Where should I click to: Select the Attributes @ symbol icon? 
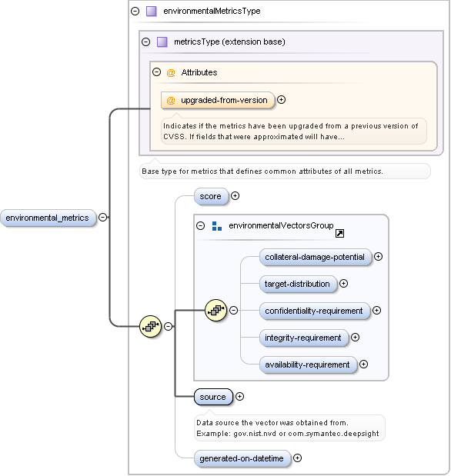click(171, 73)
